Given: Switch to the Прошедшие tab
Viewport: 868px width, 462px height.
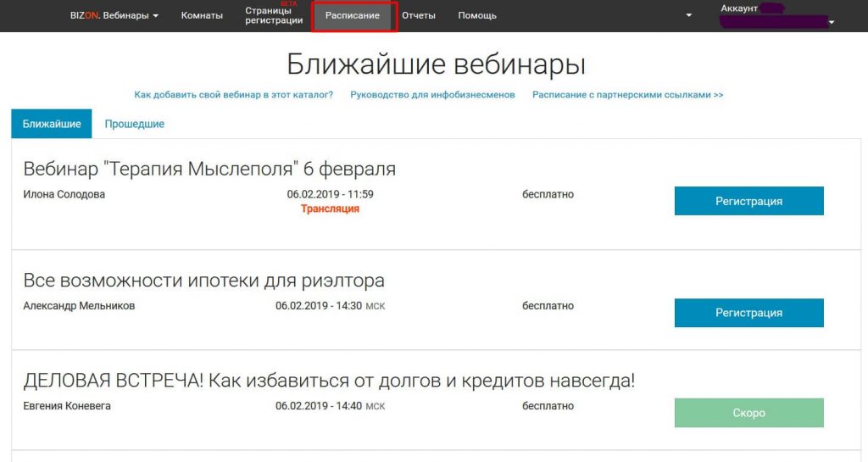Looking at the screenshot, I should pos(134,124).
